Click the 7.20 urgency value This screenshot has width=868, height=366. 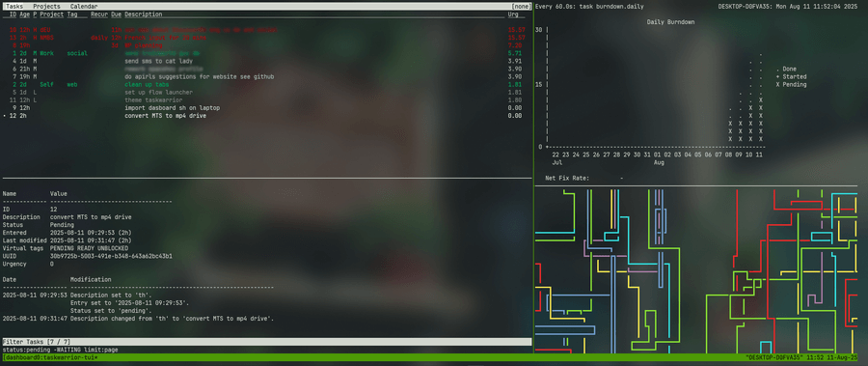pyautogui.click(x=514, y=45)
